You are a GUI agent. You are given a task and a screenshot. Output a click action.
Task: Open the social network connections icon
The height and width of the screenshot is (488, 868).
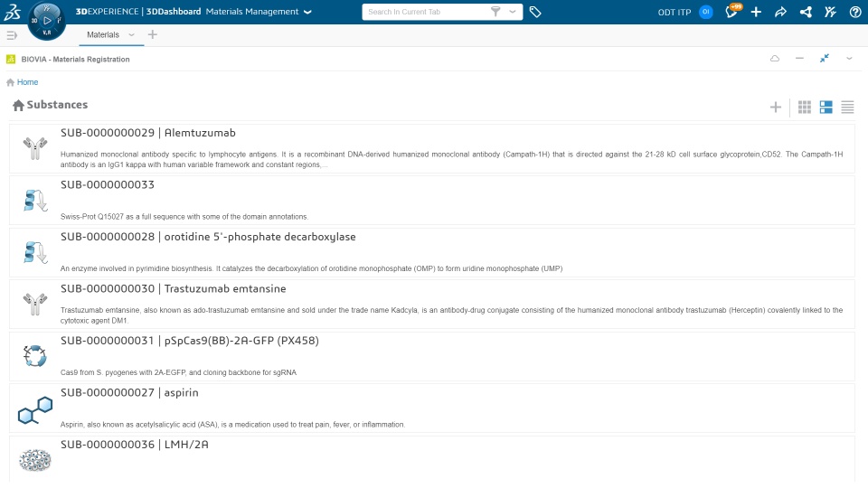[806, 12]
